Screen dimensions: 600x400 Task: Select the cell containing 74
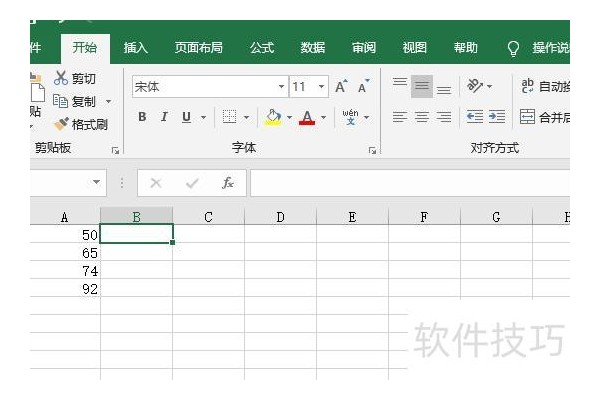65,270
